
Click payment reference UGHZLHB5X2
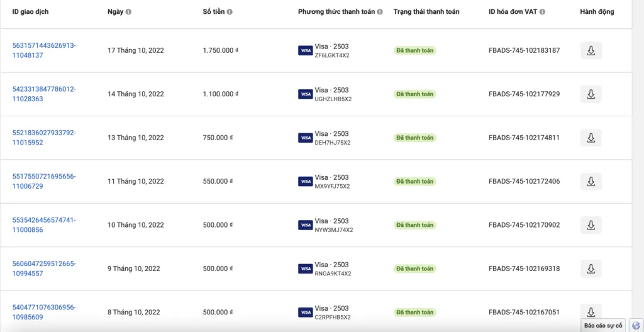point(333,99)
